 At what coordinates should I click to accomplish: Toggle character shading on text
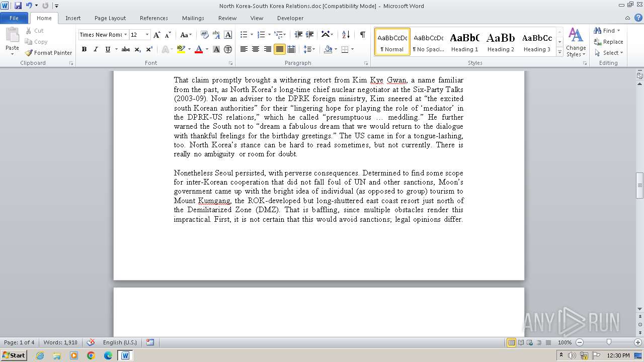coord(216,49)
